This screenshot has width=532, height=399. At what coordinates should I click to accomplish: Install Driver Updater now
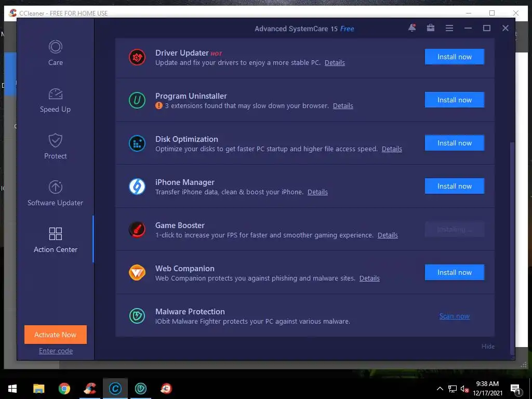tap(454, 57)
